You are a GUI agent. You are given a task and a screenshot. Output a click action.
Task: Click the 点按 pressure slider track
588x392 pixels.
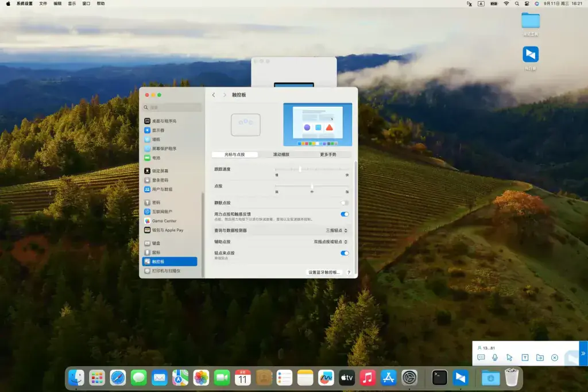coord(312,187)
